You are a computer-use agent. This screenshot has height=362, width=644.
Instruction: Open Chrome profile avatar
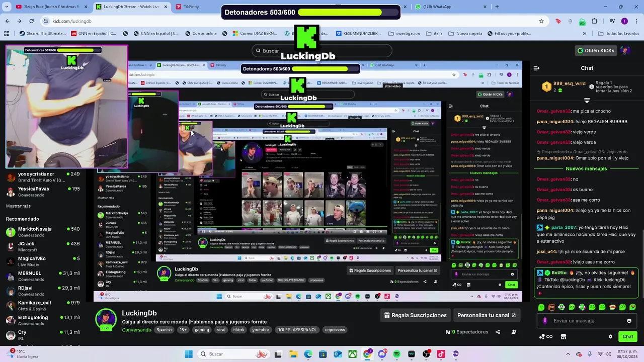point(624,21)
